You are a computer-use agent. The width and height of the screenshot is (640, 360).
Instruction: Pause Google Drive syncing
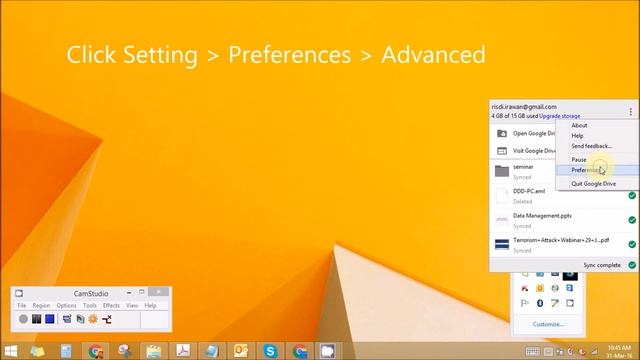pyautogui.click(x=598, y=160)
